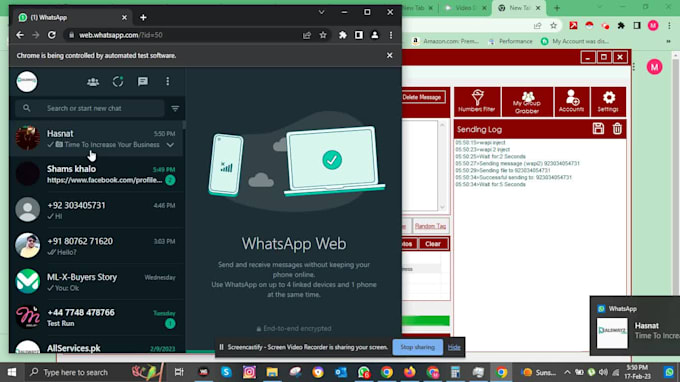Viewport: 680px width, 382px height.
Task: Save the Sending Log
Action: pyautogui.click(x=598, y=129)
